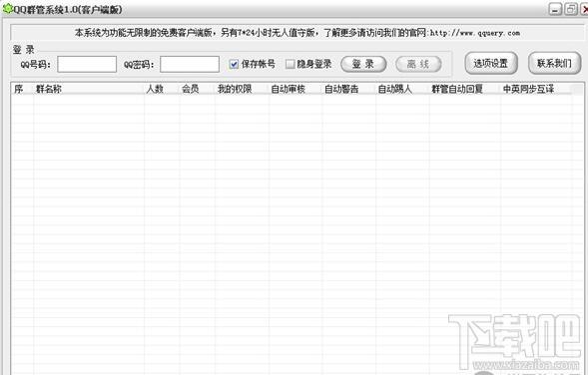Minimize the QQ群管系统 window

tap(555, 9)
